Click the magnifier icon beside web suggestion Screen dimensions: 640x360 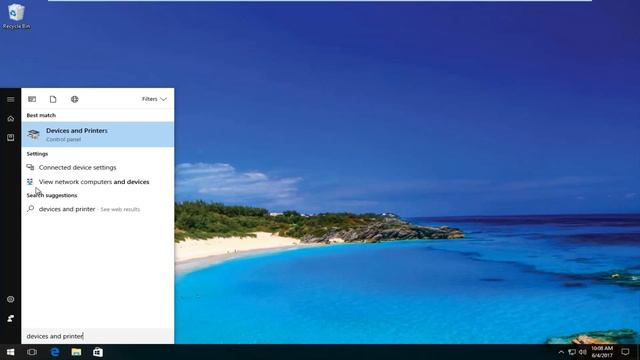pyautogui.click(x=30, y=209)
